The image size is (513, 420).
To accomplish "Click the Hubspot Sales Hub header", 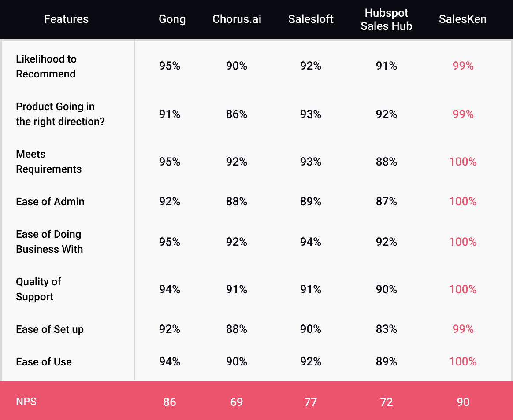I will [x=386, y=20].
